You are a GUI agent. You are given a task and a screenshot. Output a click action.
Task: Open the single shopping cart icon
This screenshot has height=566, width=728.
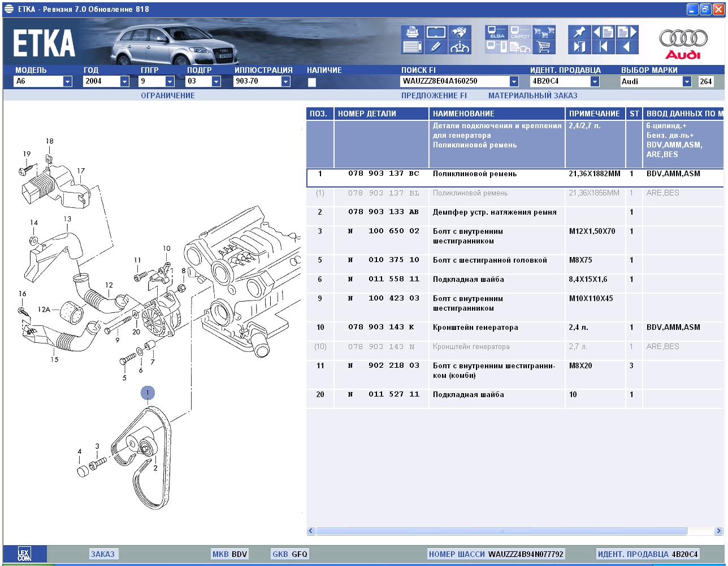pyautogui.click(x=544, y=47)
